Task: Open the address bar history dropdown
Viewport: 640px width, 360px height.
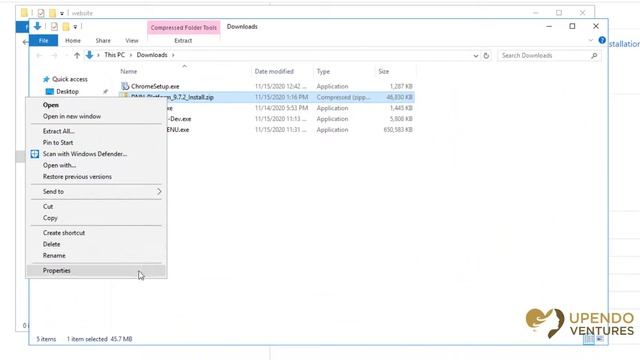Action: (476, 56)
